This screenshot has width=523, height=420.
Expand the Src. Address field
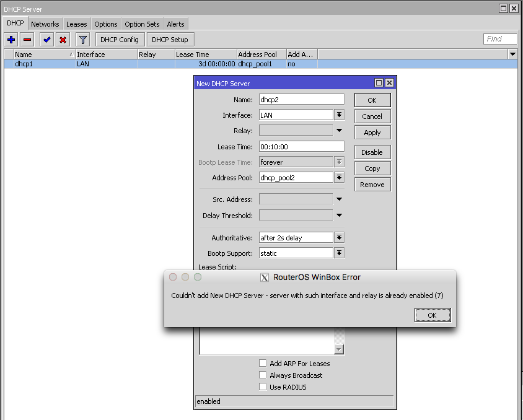339,199
